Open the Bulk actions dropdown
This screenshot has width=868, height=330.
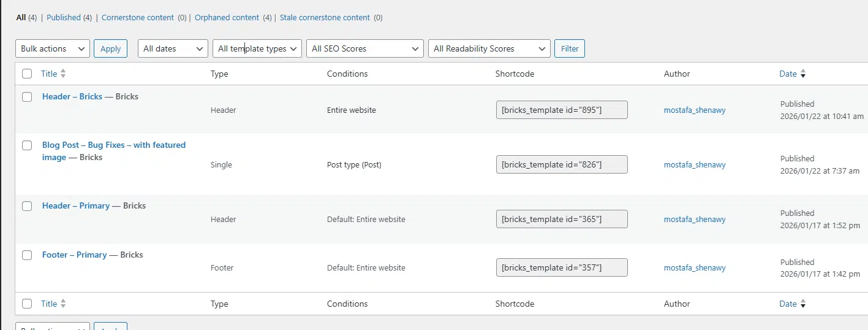pos(53,48)
